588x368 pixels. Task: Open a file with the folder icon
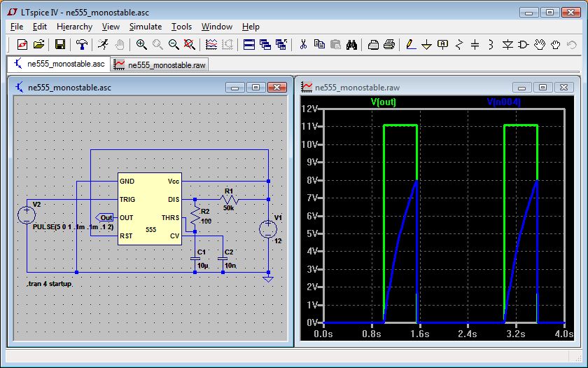pyautogui.click(x=38, y=45)
